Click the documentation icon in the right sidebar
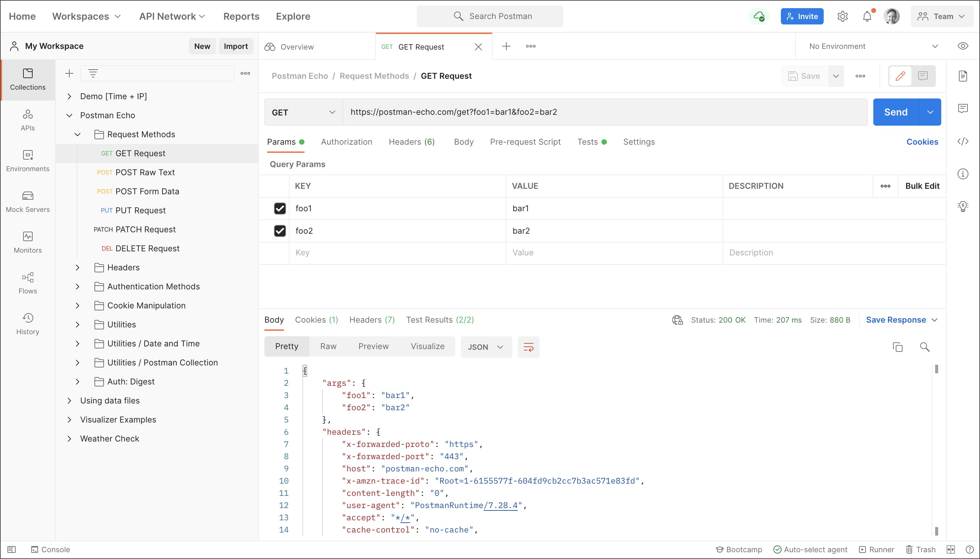The width and height of the screenshot is (980, 559). click(x=962, y=76)
